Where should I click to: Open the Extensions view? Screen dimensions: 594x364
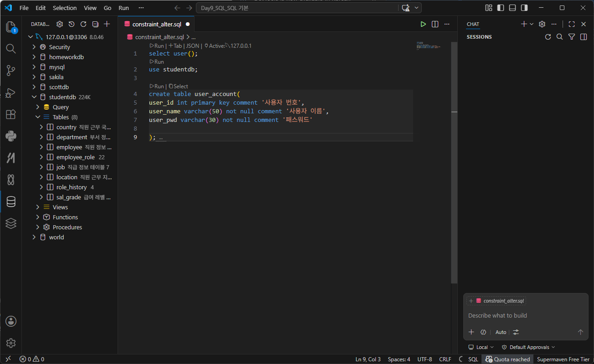[x=11, y=114]
